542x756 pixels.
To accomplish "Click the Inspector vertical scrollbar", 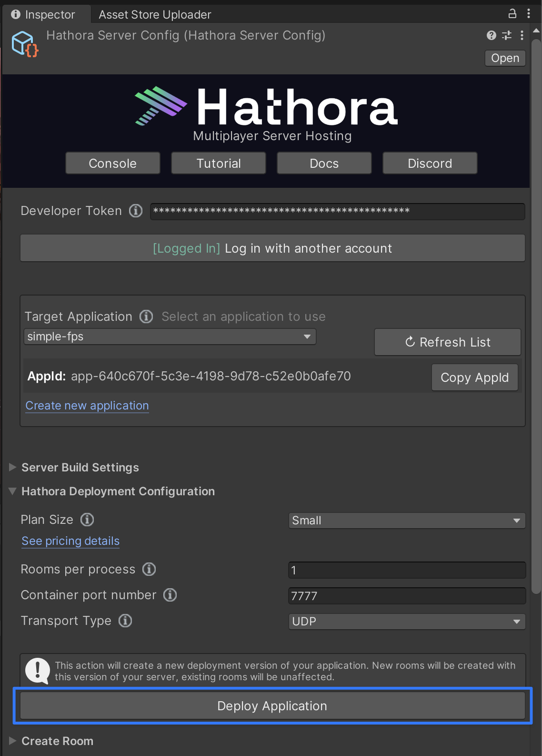I will click(536, 317).
